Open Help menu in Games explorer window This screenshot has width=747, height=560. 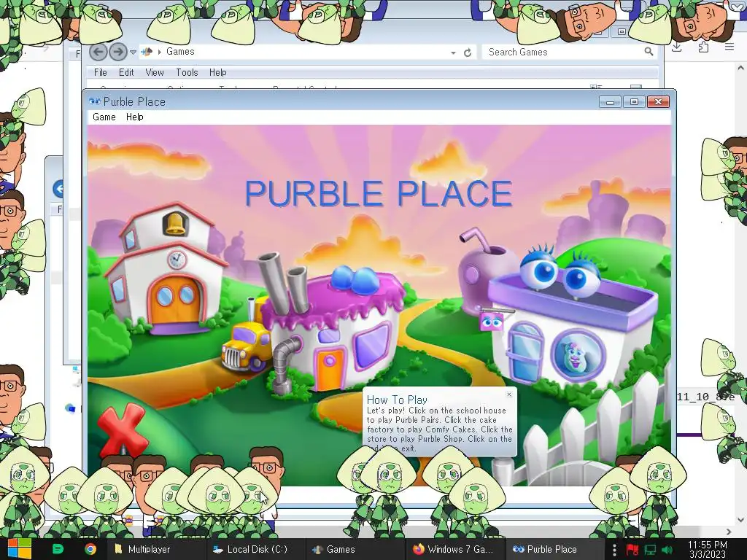coord(217,72)
